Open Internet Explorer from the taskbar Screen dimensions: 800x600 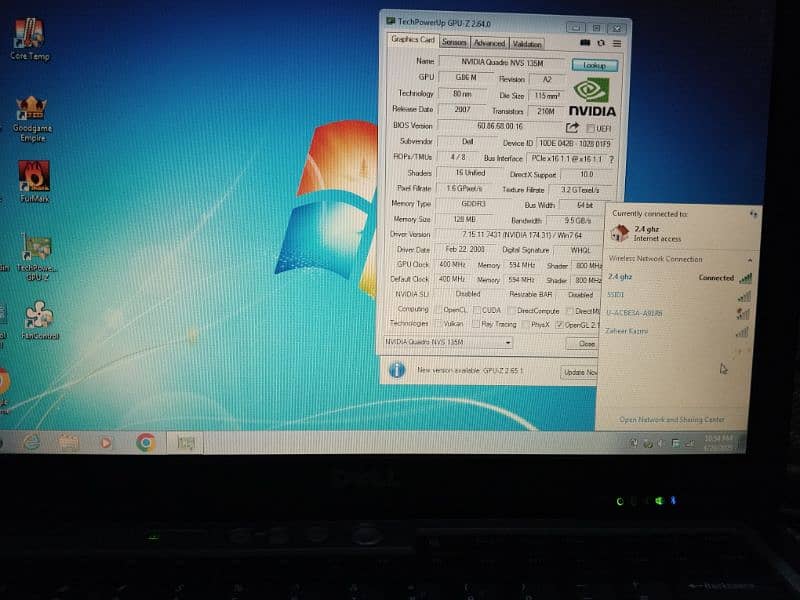point(32,442)
